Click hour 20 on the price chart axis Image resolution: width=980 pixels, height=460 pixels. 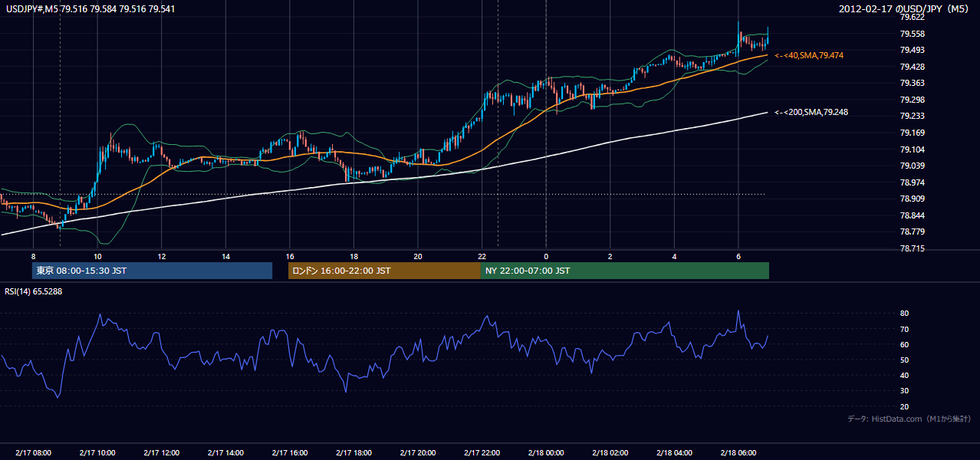coord(417,256)
